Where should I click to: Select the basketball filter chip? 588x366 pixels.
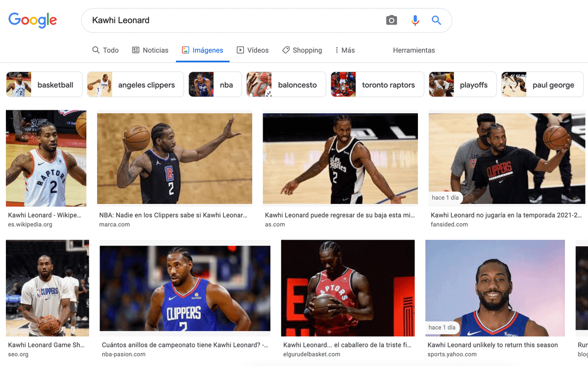[x=44, y=85]
